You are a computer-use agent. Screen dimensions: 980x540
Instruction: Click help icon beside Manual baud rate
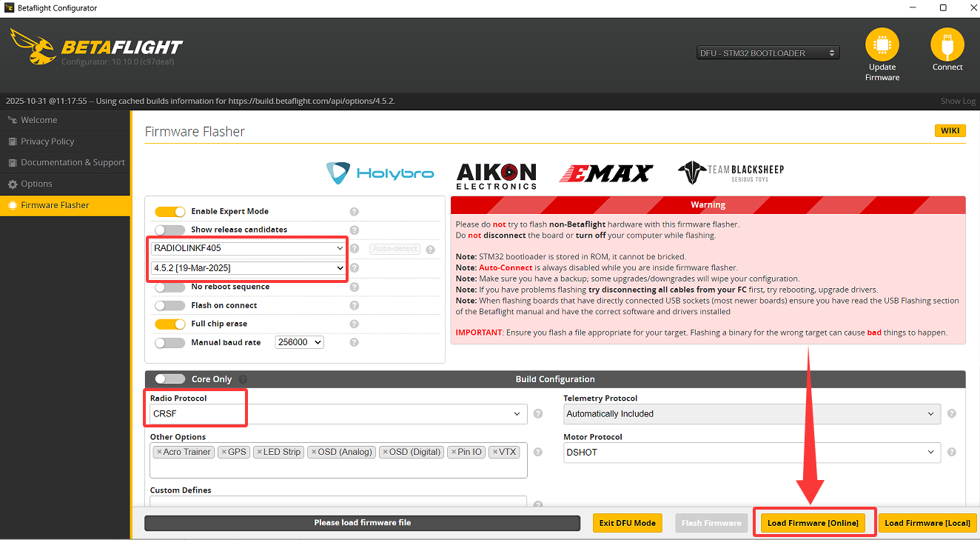(x=354, y=342)
